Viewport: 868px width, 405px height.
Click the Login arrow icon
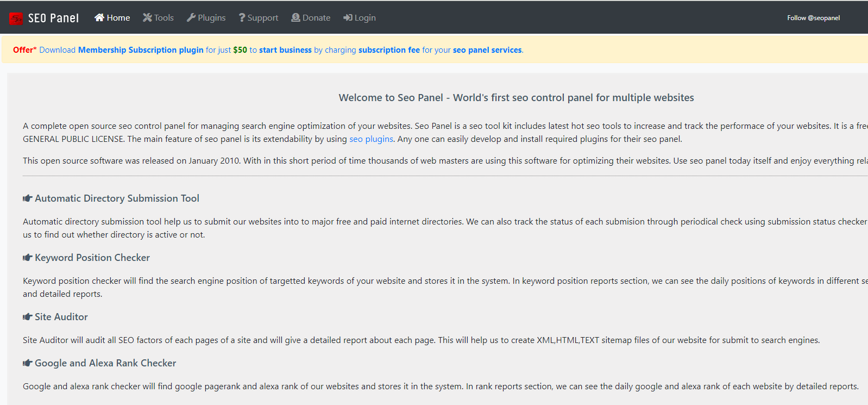348,17
